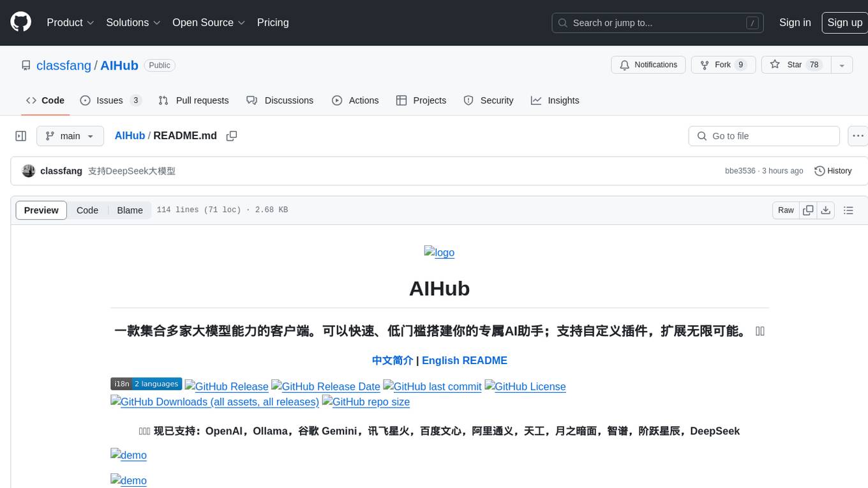Open the GitHub last commit badge
The height and width of the screenshot is (488, 868).
pyautogui.click(x=432, y=386)
